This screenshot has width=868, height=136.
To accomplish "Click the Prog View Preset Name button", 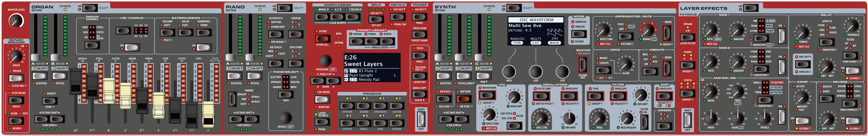I will point(419,34).
